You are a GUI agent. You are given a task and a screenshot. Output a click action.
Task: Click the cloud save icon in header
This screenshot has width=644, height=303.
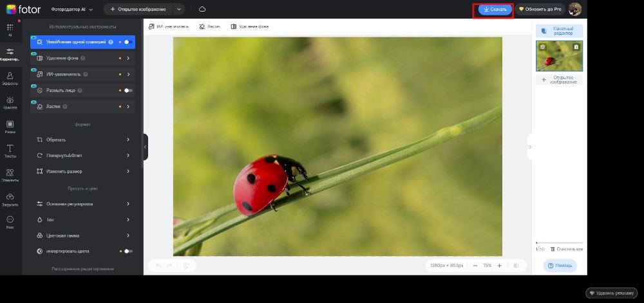[202, 9]
